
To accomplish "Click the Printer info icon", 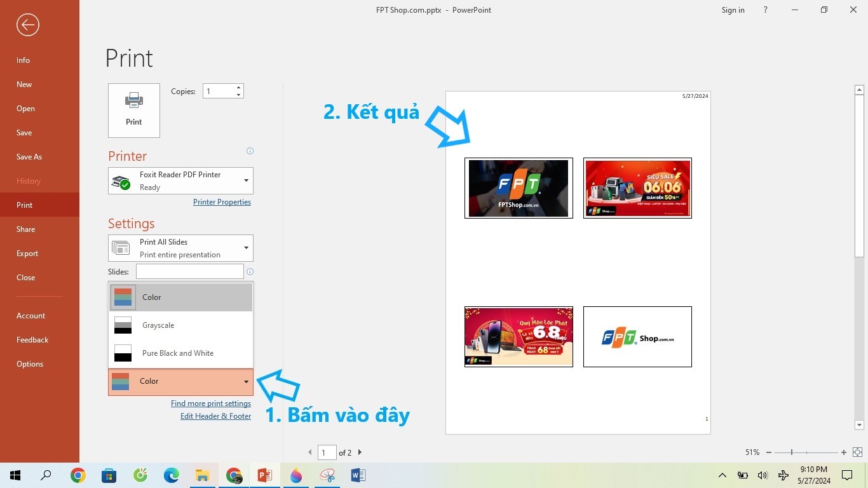I will tap(250, 151).
